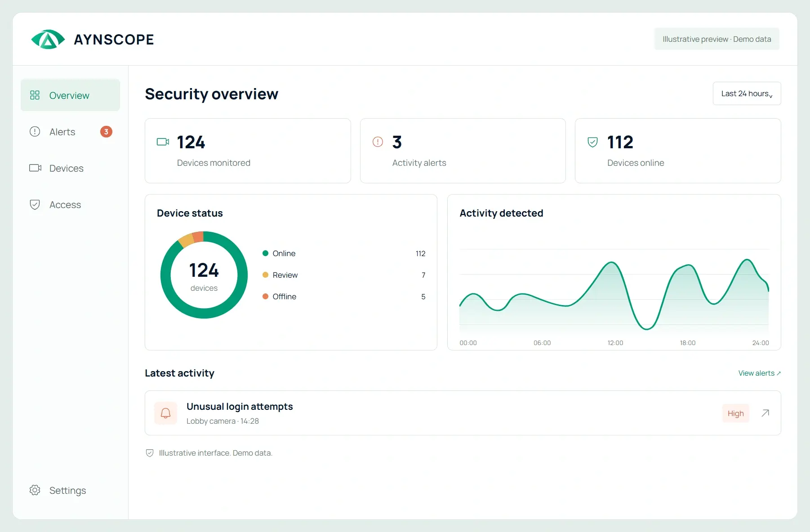This screenshot has height=532, width=810.
Task: Click the 3 Activity alerts card
Action: point(463,151)
